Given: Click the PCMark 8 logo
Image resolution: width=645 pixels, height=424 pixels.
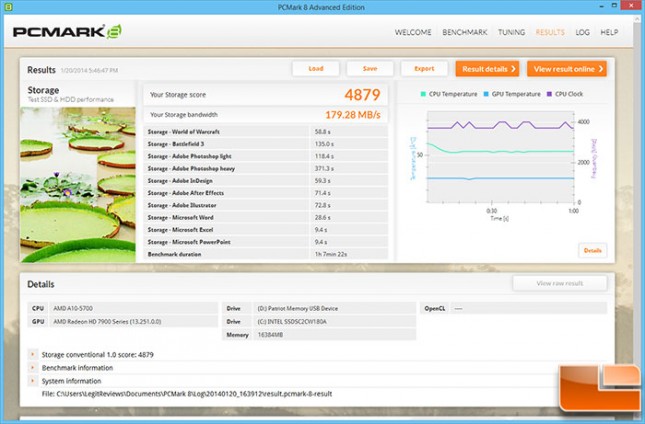Looking at the screenshot, I should pyautogui.click(x=67, y=32).
